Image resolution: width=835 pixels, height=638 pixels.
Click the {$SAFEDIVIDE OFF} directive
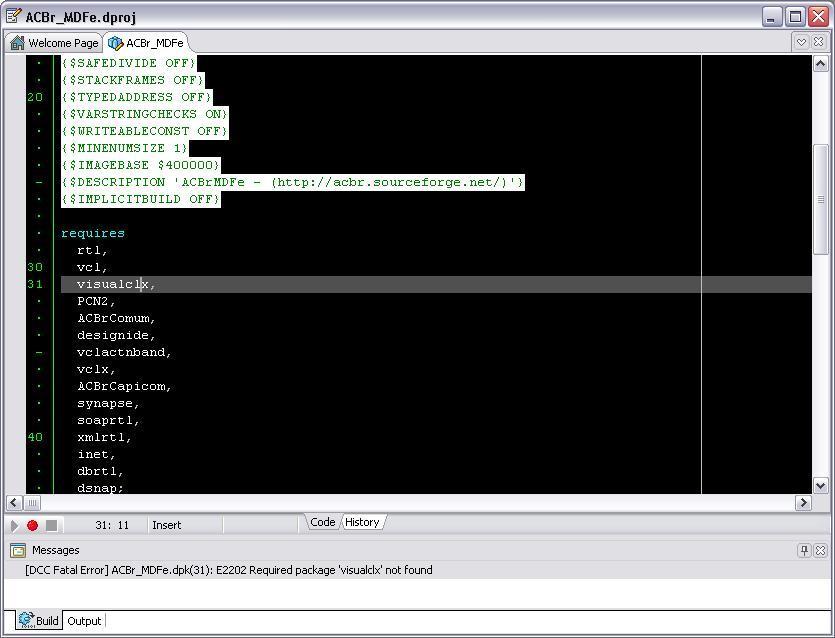point(129,63)
